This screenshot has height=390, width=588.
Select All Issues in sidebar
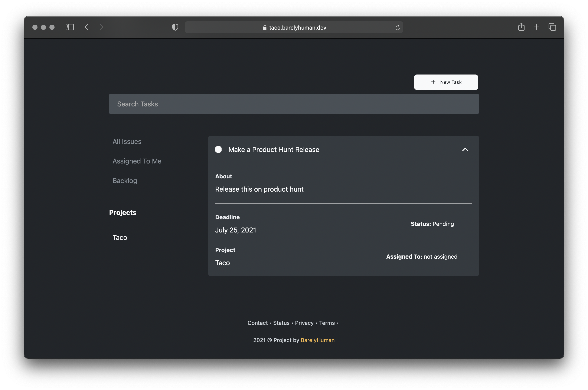click(x=127, y=142)
